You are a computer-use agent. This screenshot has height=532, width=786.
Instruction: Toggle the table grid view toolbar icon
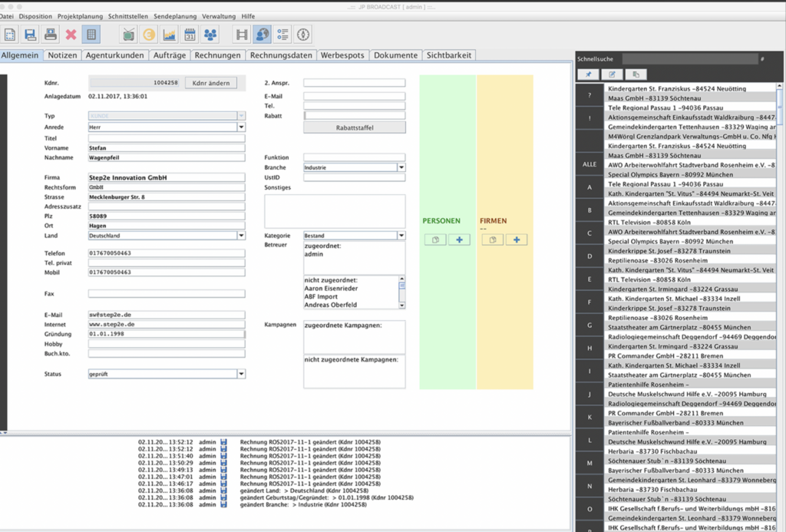[x=91, y=35]
